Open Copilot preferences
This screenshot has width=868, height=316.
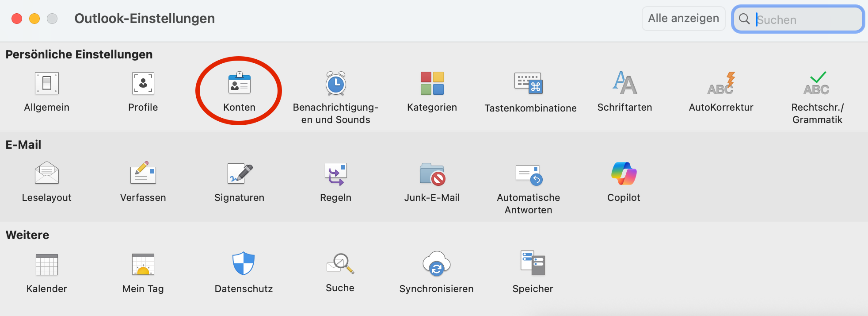(x=624, y=173)
